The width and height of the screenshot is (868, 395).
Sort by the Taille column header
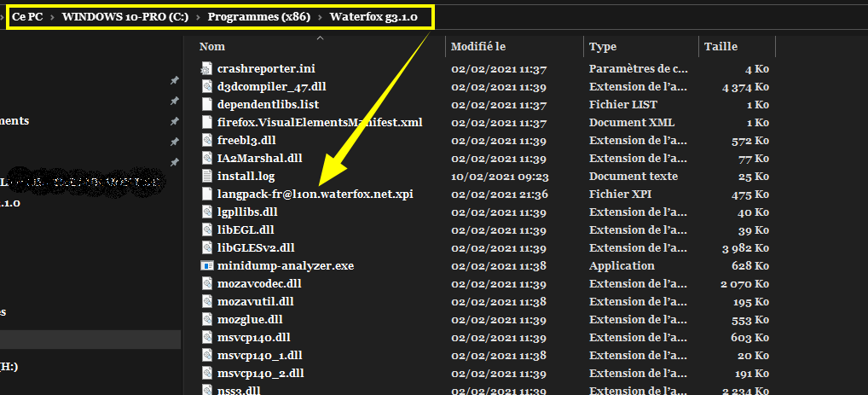tap(720, 47)
